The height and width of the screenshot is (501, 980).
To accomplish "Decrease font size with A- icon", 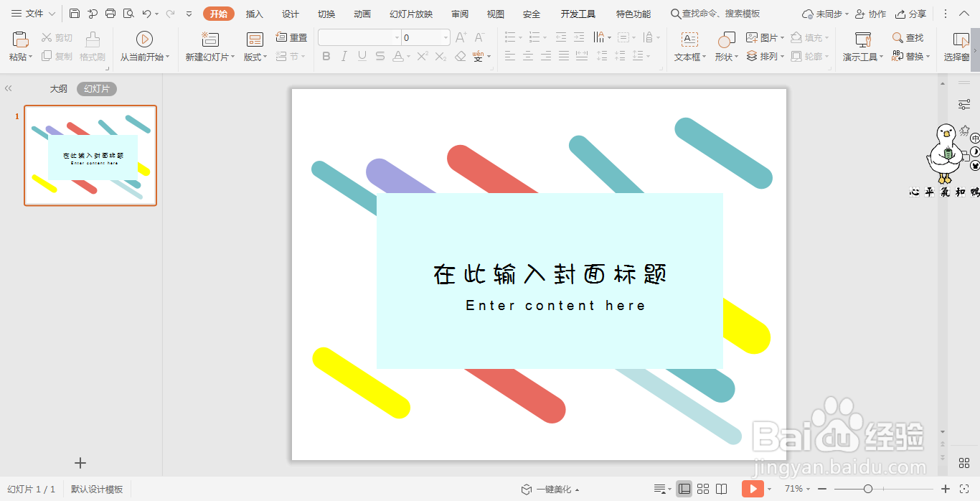I will tap(480, 37).
